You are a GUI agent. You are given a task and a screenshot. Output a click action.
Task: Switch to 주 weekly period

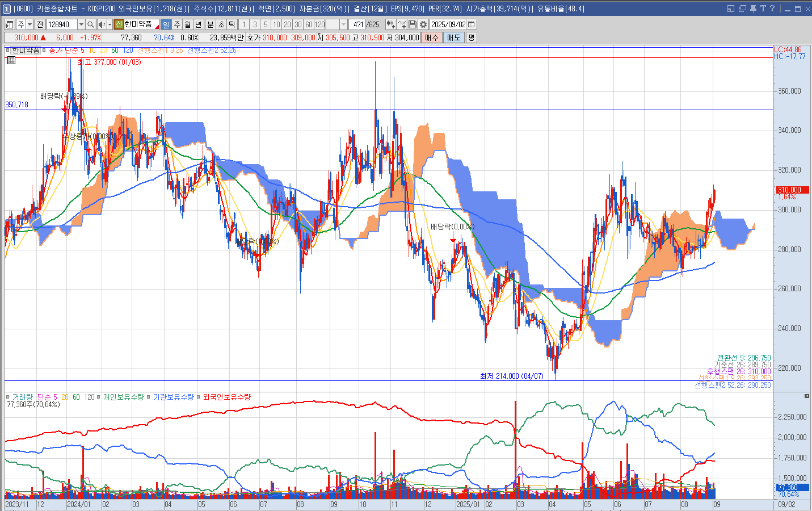point(177,24)
